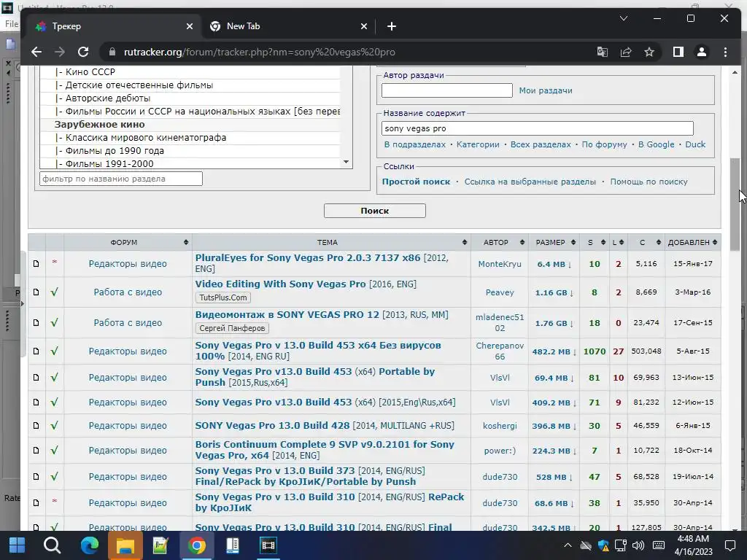
Task: Open the volume control in tray
Action: 638,545
